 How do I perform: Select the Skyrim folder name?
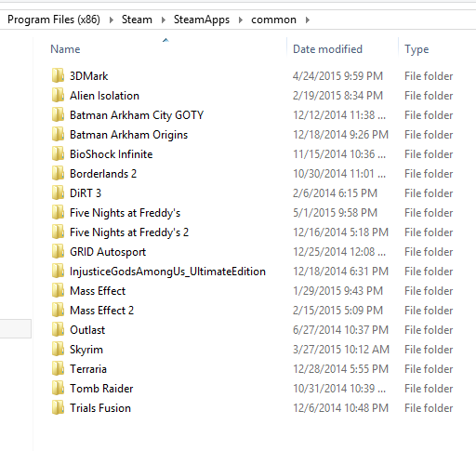tap(86, 350)
